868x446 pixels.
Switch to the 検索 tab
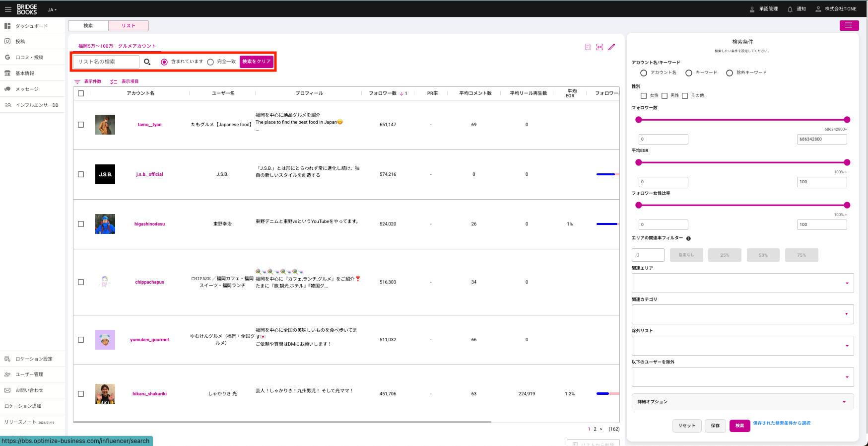(x=88, y=26)
